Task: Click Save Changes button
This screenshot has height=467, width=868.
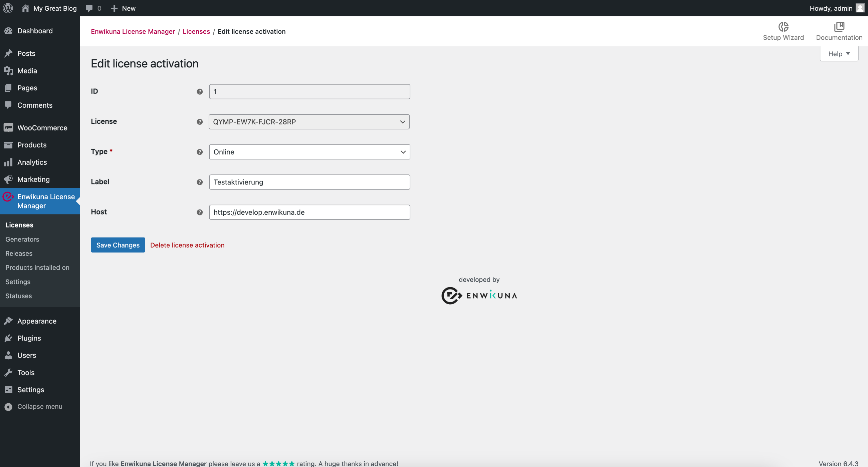Action: point(118,245)
